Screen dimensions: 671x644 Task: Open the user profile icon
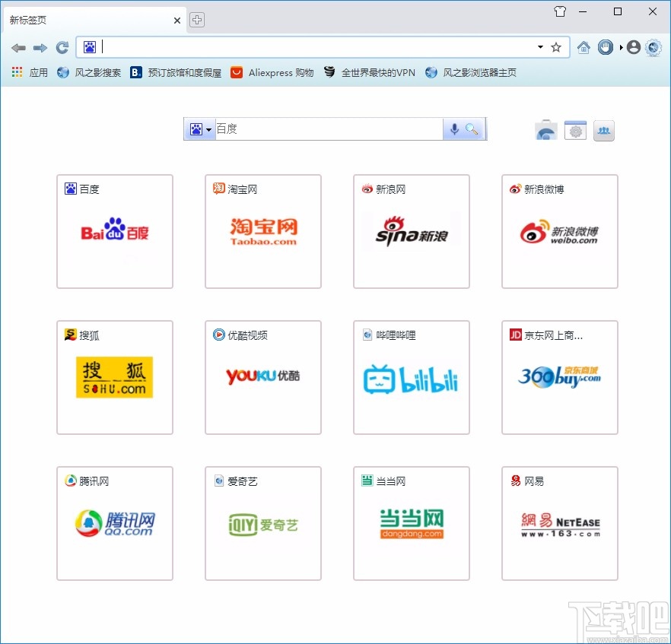[x=633, y=47]
